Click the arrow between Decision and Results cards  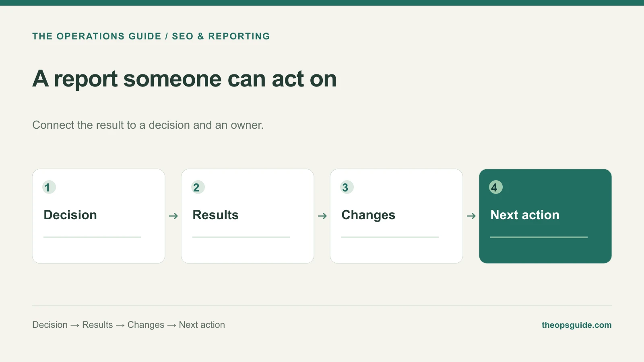[x=173, y=216]
